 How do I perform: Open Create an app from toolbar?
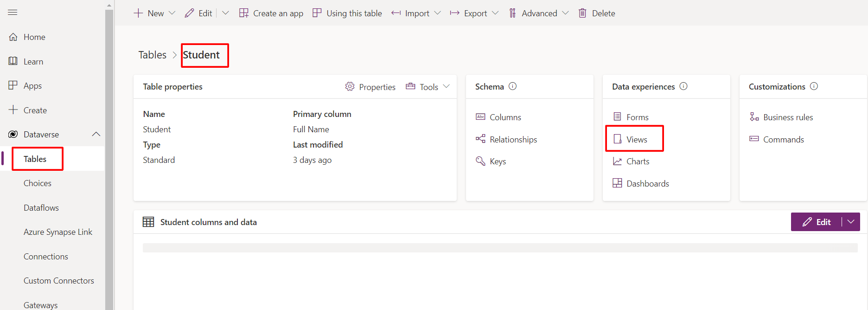(271, 13)
